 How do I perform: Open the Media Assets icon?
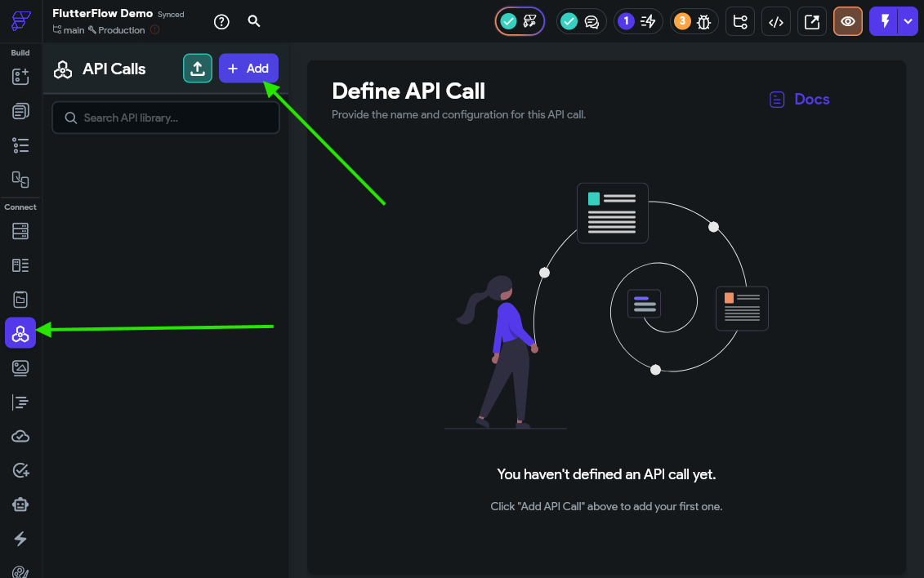(x=20, y=368)
